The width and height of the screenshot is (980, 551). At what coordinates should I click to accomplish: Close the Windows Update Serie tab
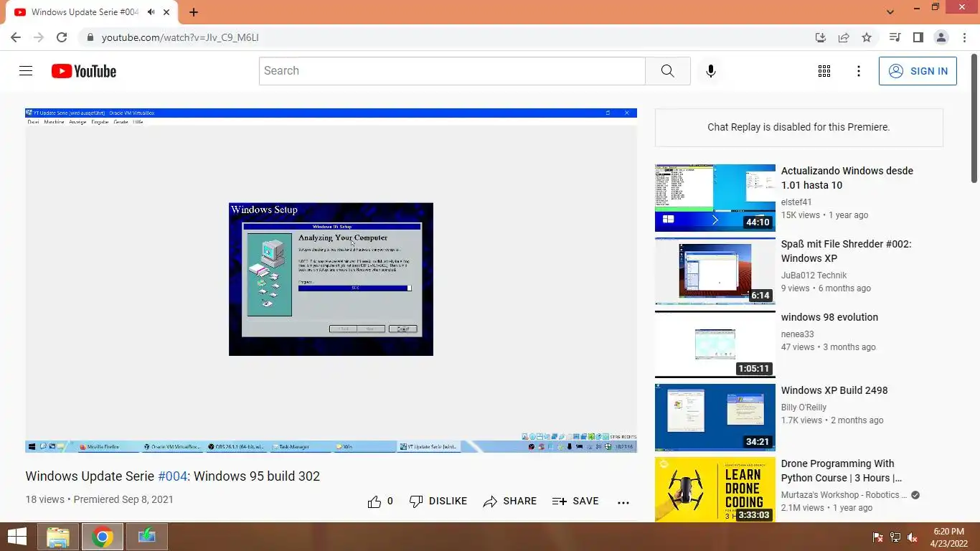click(x=168, y=12)
